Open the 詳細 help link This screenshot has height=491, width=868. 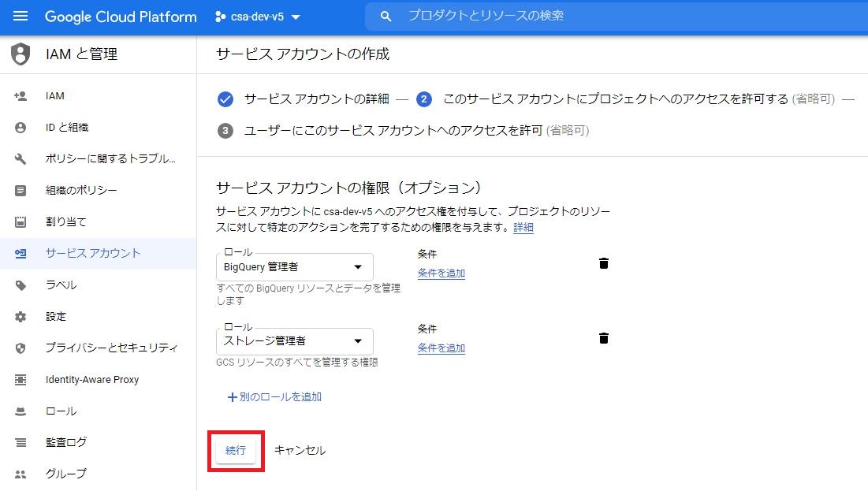tap(523, 228)
